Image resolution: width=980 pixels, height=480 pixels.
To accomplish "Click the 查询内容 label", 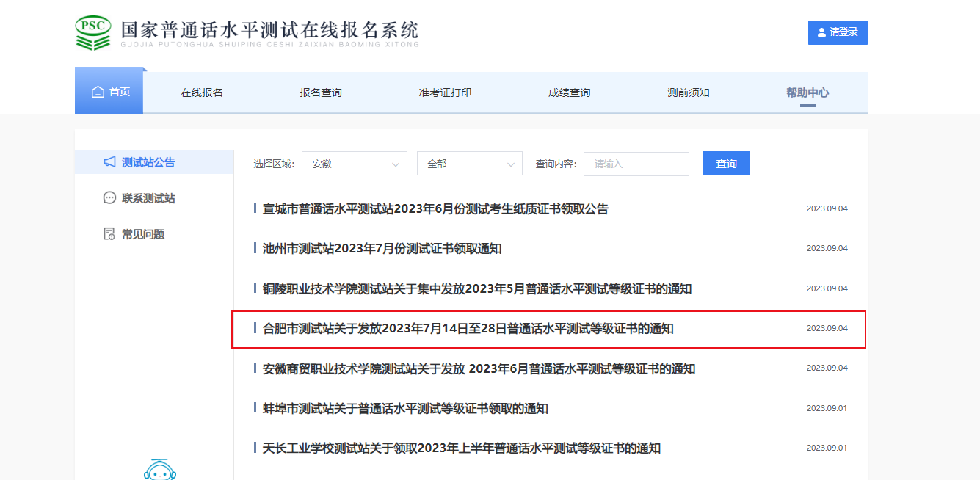I will (556, 164).
